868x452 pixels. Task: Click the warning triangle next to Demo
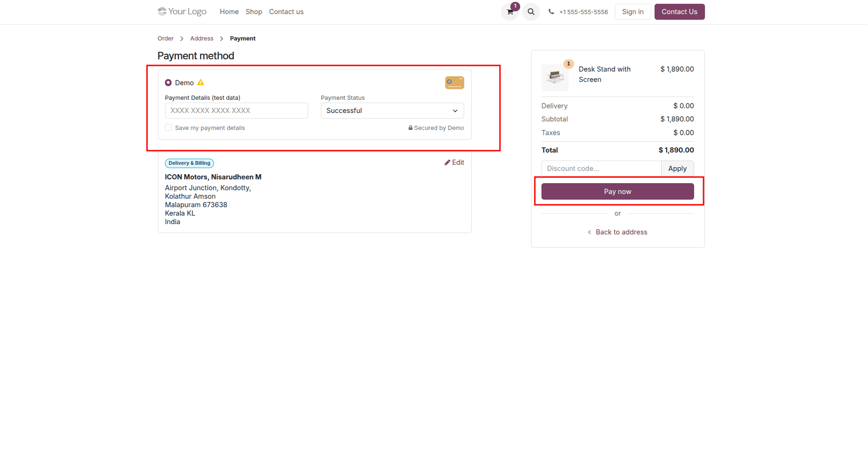[201, 82]
